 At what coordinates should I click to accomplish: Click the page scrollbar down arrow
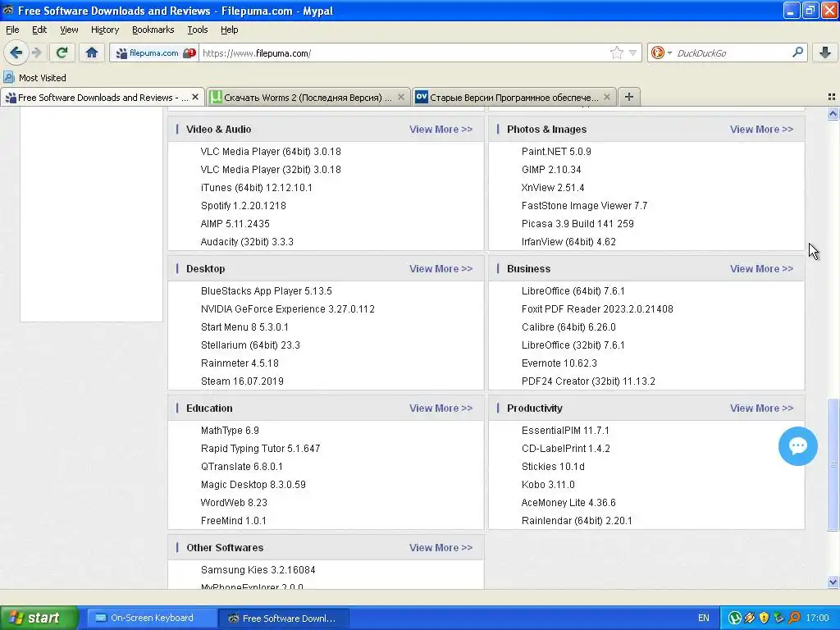pos(833,582)
